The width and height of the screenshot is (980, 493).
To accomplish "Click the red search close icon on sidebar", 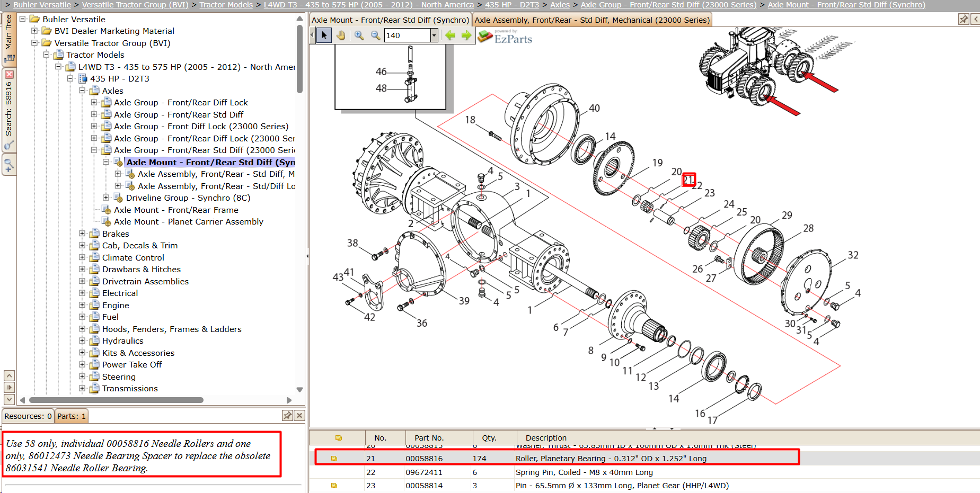I will tap(9, 74).
